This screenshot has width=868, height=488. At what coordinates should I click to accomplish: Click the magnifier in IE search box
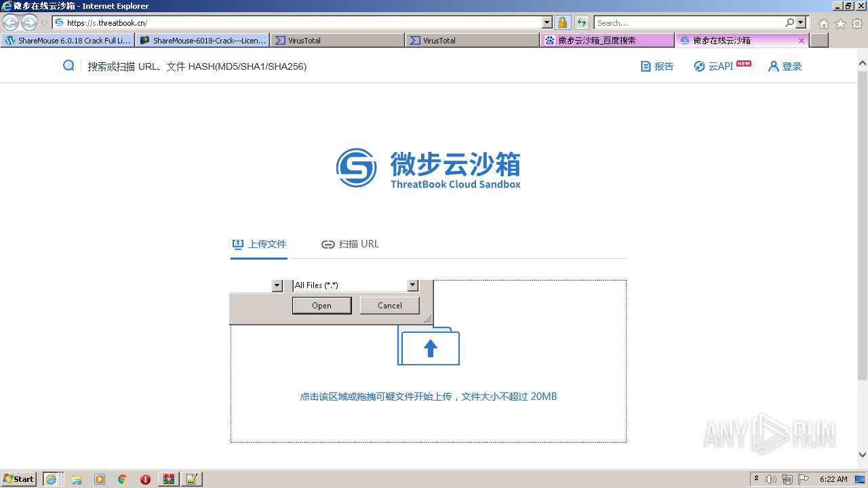[789, 22]
